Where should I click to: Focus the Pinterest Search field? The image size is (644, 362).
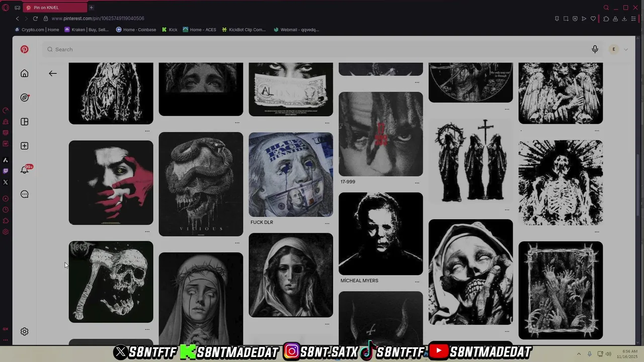(x=317, y=49)
